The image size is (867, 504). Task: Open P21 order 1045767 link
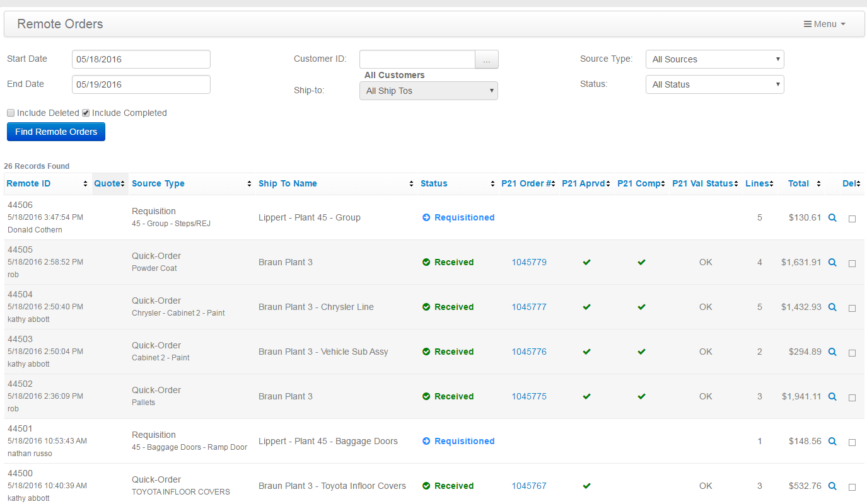click(529, 486)
